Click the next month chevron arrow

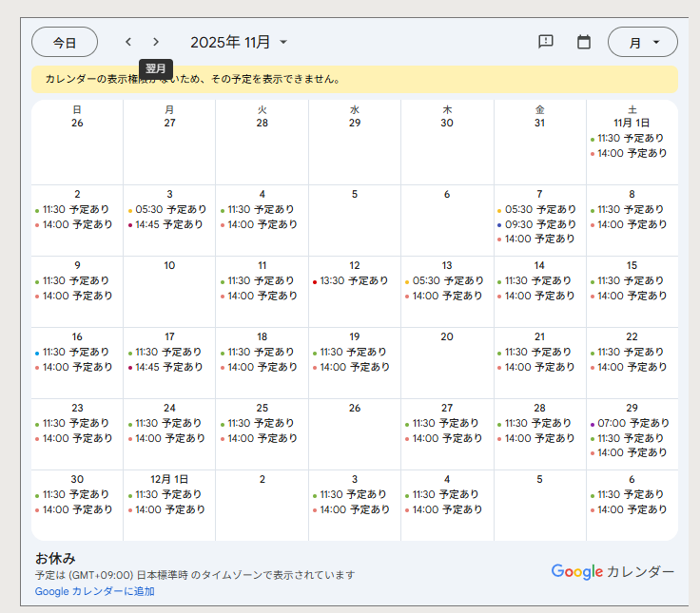[x=156, y=42]
